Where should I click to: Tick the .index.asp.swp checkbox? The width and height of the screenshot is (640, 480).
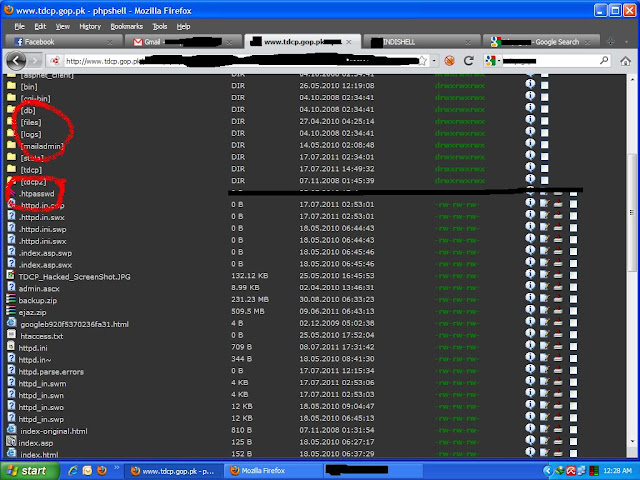(573, 251)
